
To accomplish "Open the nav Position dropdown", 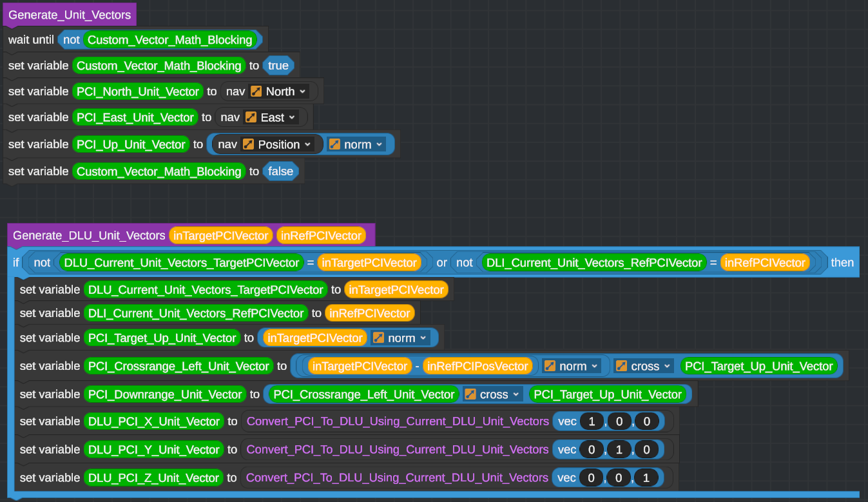I will pyautogui.click(x=278, y=144).
